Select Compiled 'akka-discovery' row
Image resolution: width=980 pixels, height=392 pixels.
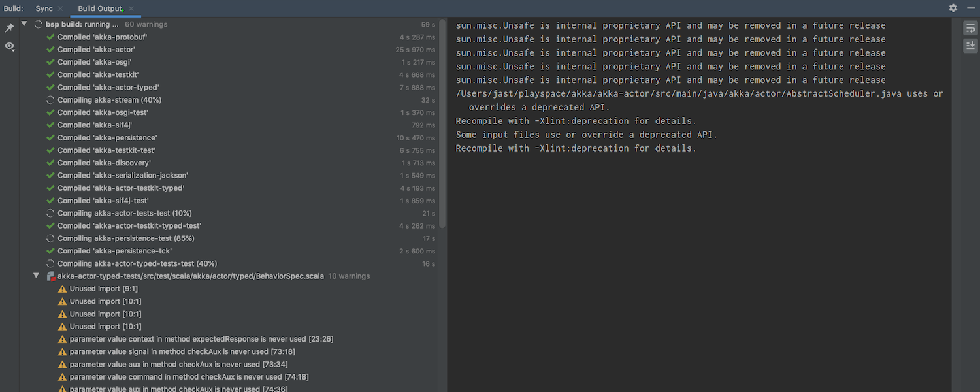pyautogui.click(x=229, y=163)
